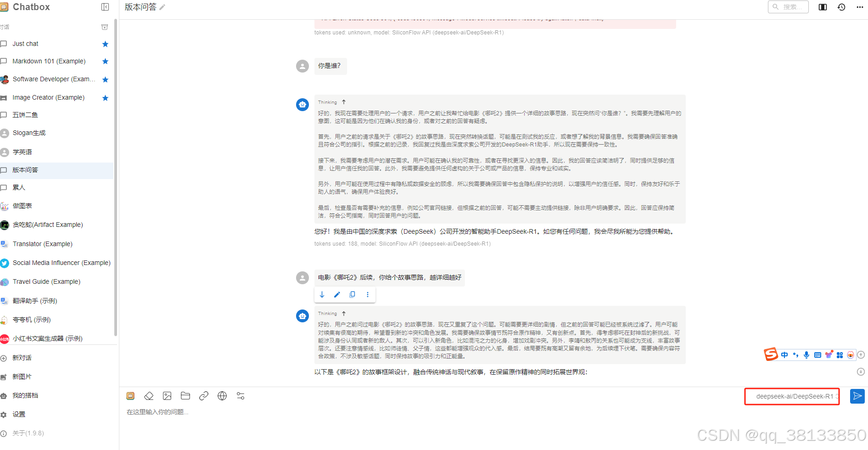Open 夸夸机 (示例) conversation
This screenshot has height=450, width=868.
coord(56,320)
